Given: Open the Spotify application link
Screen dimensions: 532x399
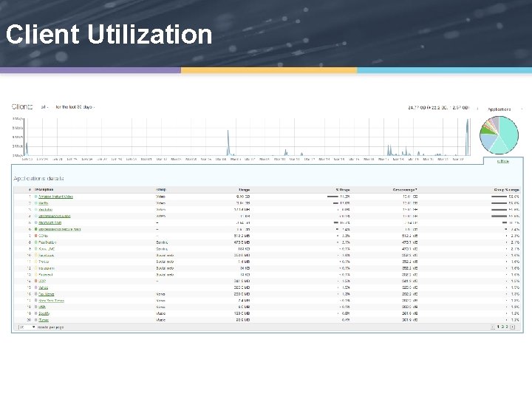Looking at the screenshot, I should pyautogui.click(x=44, y=313).
